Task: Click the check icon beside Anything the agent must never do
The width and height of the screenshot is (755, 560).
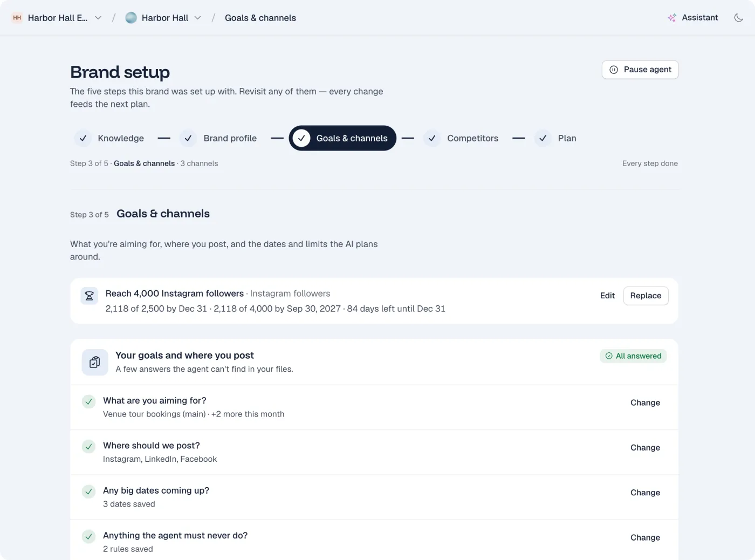Action: click(88, 536)
